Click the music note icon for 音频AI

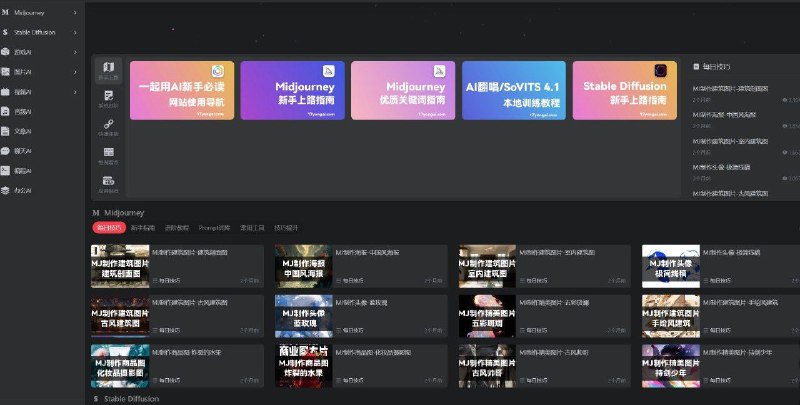click(x=6, y=111)
